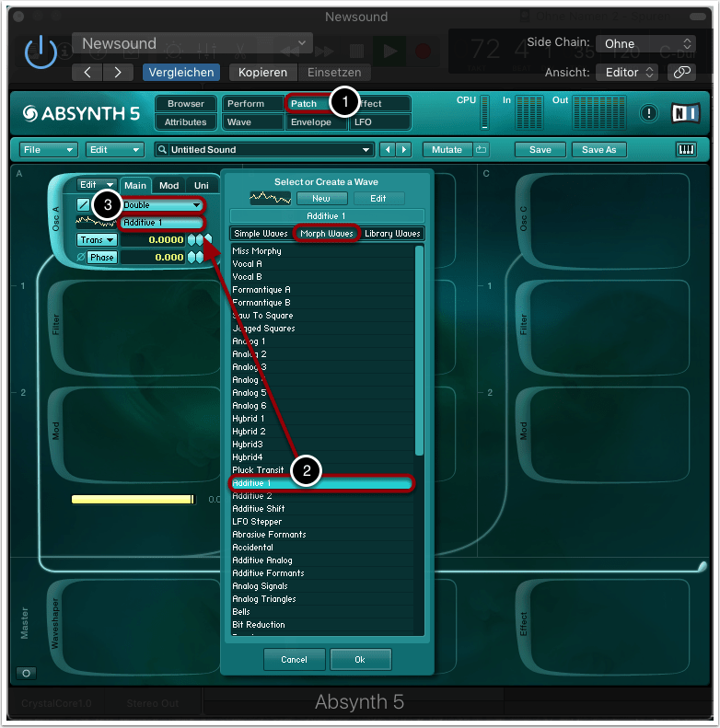This screenshot has height=728, width=720.
Task: Open the Osc A Edit dropdown
Action: point(96,185)
